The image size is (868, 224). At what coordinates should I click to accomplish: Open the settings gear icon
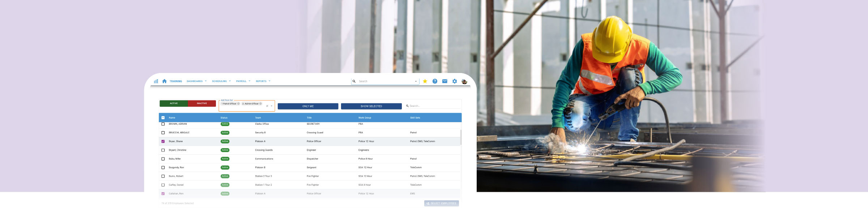455,81
